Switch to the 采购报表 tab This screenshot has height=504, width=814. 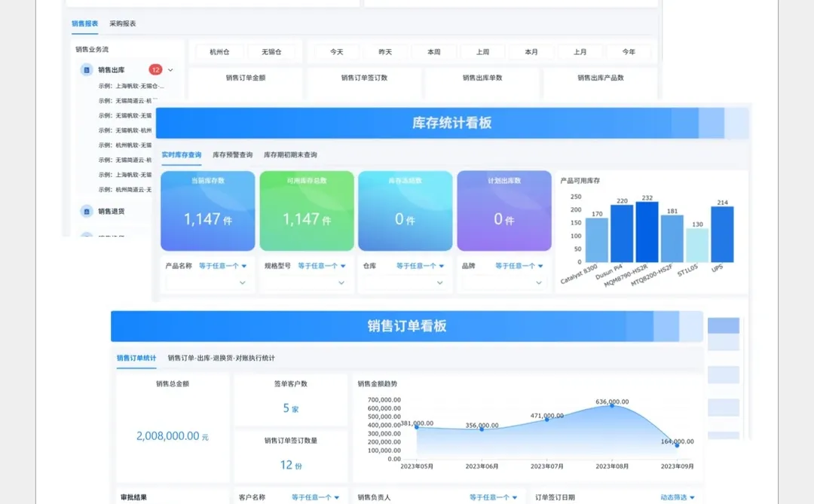(x=123, y=25)
